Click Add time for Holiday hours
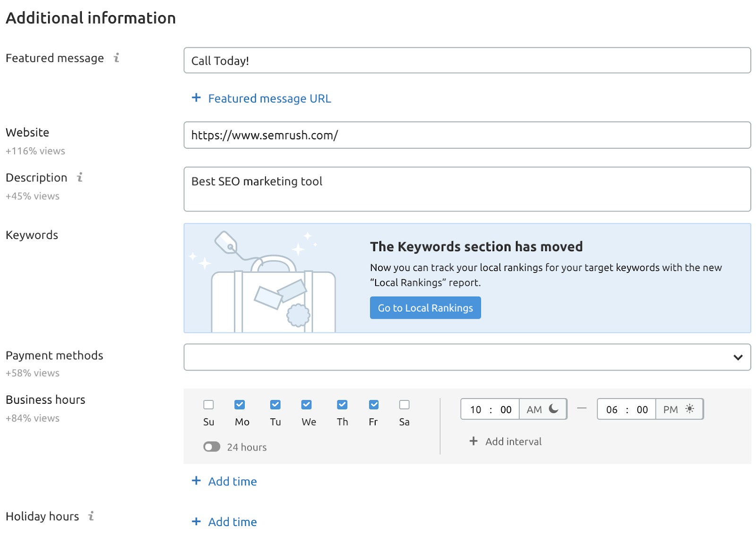Screen dimensions: 756x543 (x=232, y=522)
